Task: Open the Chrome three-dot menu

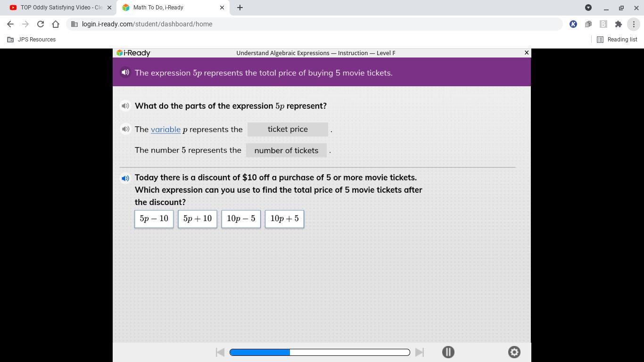Action: pos(634,24)
